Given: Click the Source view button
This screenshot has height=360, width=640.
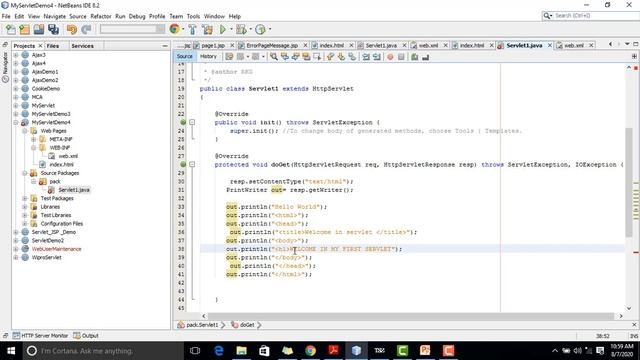Looking at the screenshot, I should [184, 56].
